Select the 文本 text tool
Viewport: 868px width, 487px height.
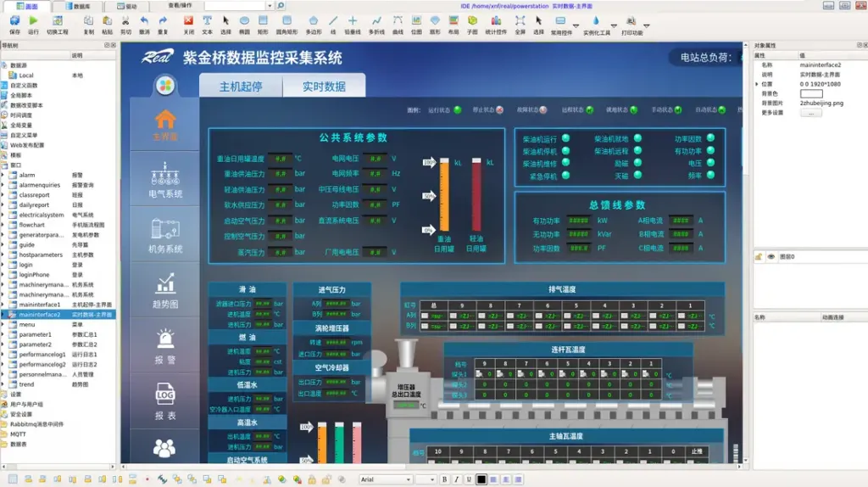(x=207, y=20)
